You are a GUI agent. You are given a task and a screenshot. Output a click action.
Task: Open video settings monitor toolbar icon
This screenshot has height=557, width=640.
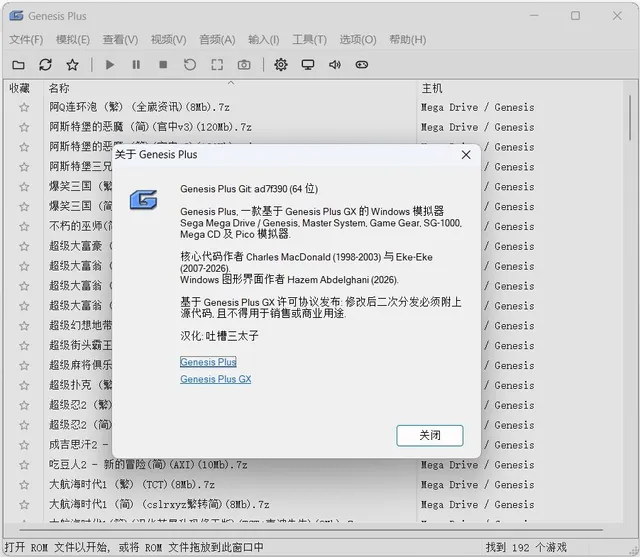tap(308, 65)
